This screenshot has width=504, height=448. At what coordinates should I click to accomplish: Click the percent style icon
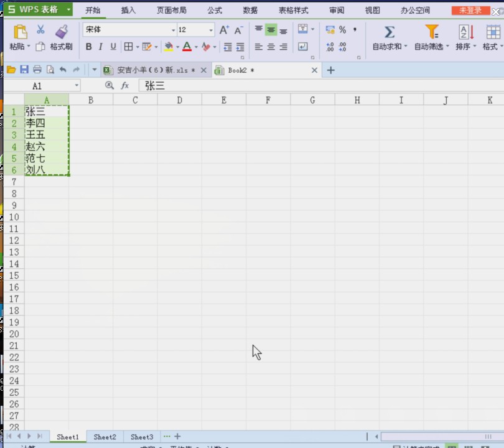(x=342, y=30)
